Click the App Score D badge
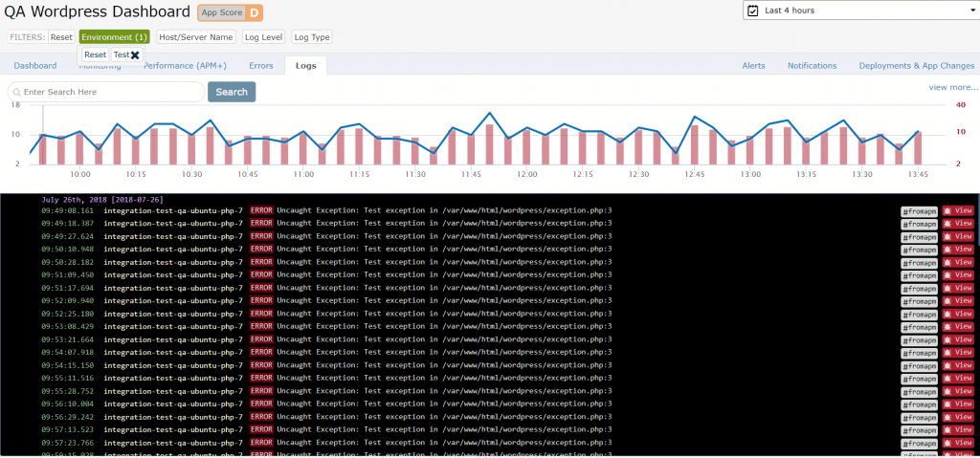This screenshot has width=980, height=458. pyautogui.click(x=230, y=12)
